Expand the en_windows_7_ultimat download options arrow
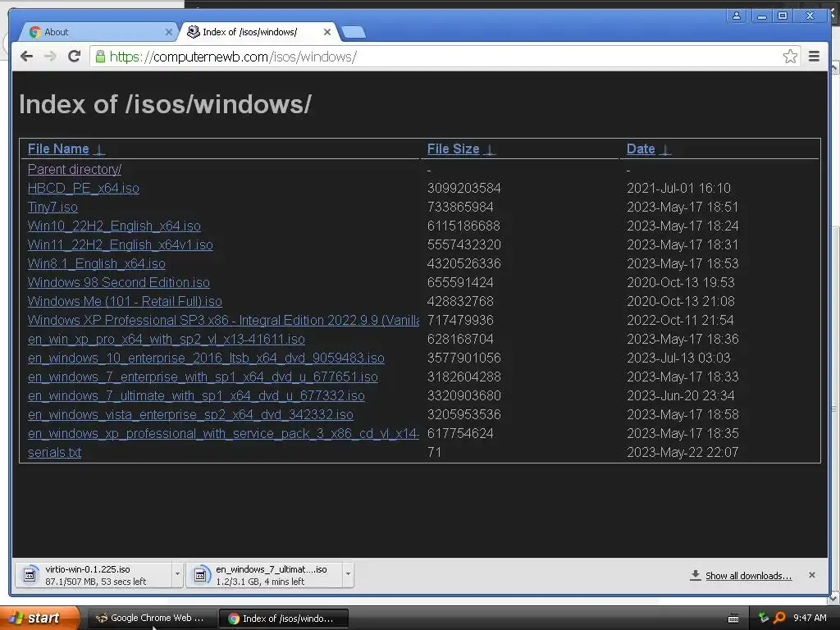 pos(348,574)
